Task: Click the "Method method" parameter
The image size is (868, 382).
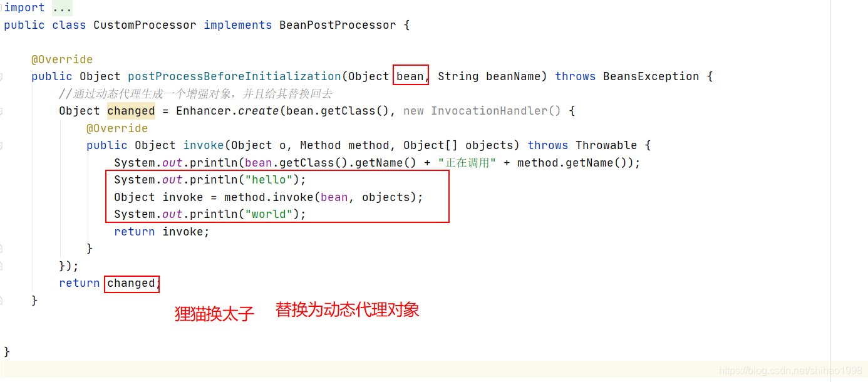Action: [344, 145]
